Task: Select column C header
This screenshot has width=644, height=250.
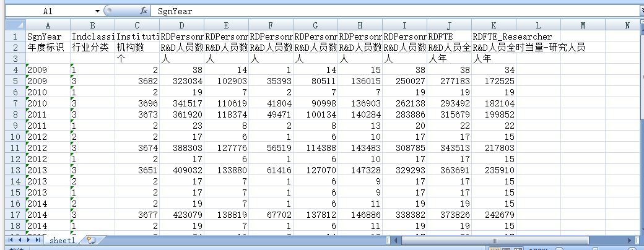Action: [137, 25]
